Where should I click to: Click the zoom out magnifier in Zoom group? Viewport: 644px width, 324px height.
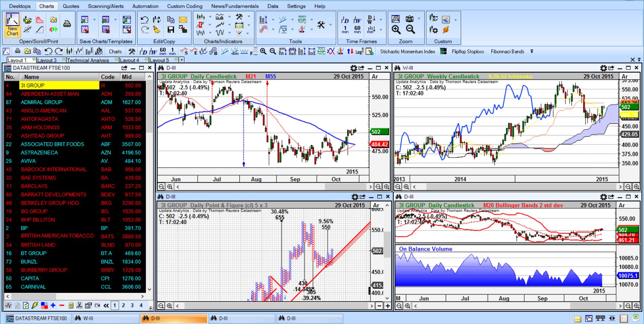click(x=410, y=30)
